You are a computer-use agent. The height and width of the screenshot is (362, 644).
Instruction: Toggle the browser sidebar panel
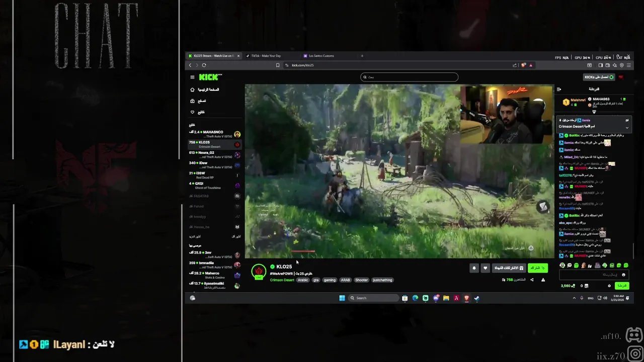(600, 65)
